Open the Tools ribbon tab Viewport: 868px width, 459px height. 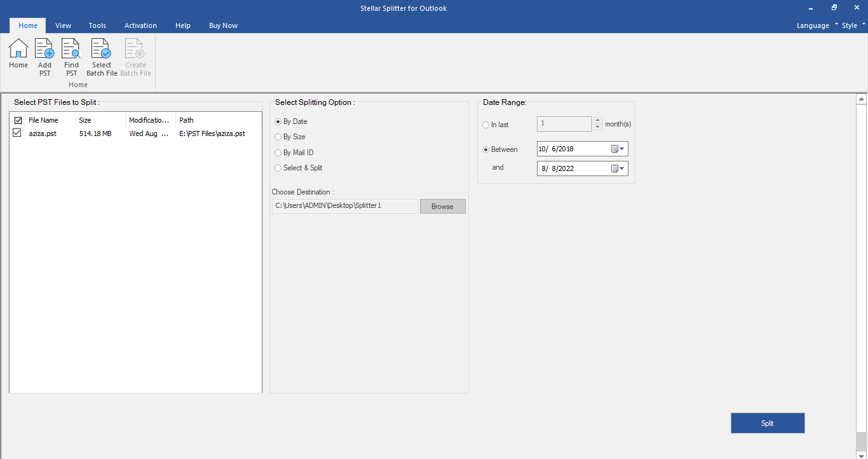tap(97, 25)
